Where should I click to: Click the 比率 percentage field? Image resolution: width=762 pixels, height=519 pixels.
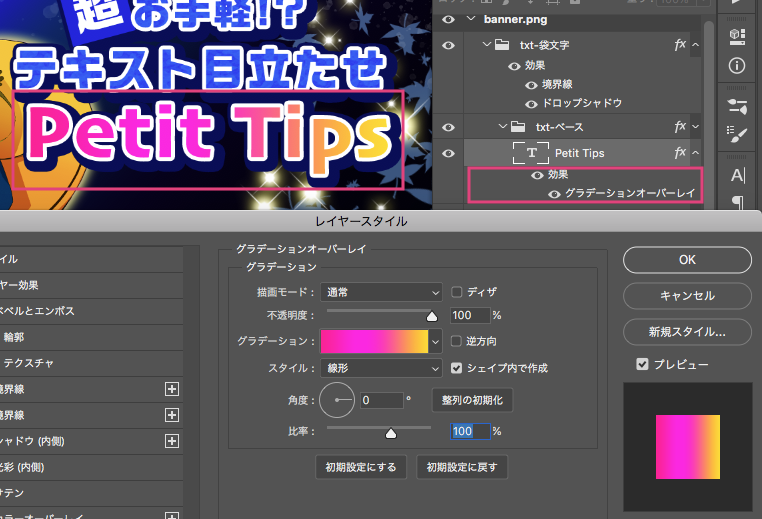pos(470,431)
